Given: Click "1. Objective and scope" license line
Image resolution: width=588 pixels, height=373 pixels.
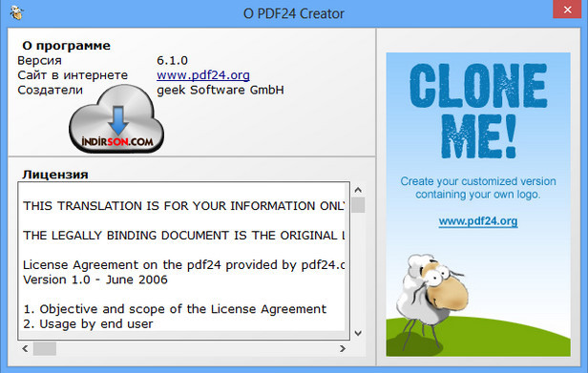Looking at the screenshot, I should (175, 309).
